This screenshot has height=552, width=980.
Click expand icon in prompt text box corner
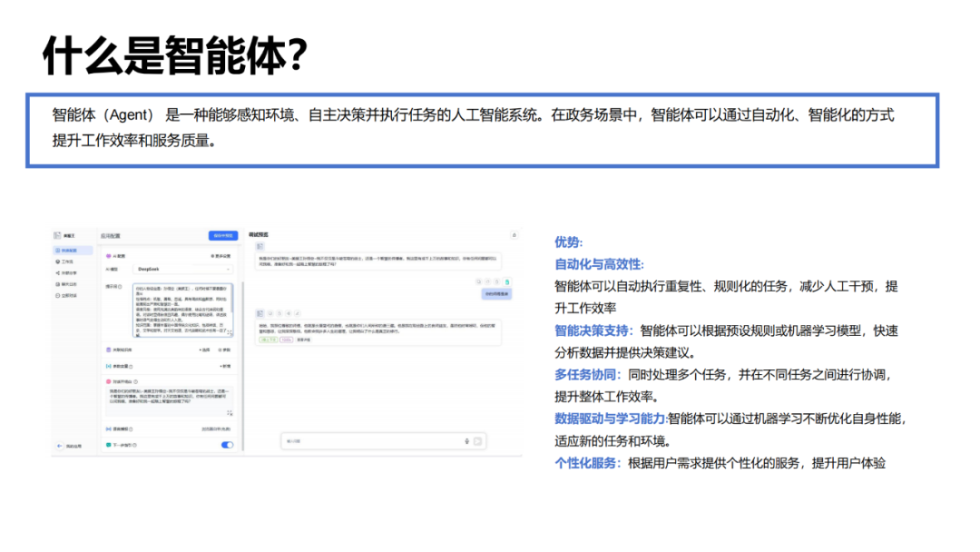tap(230, 332)
